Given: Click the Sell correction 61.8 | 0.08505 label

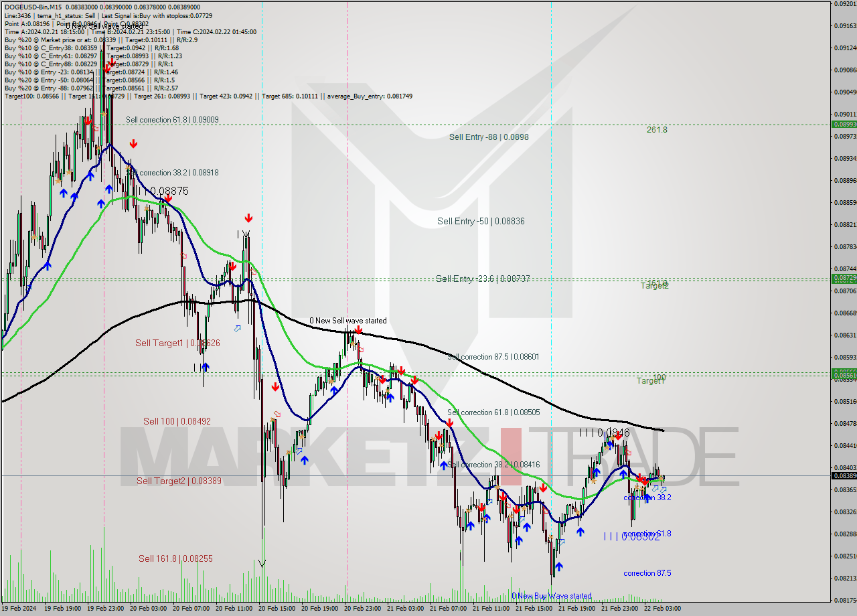Looking at the screenshot, I should click(493, 412).
